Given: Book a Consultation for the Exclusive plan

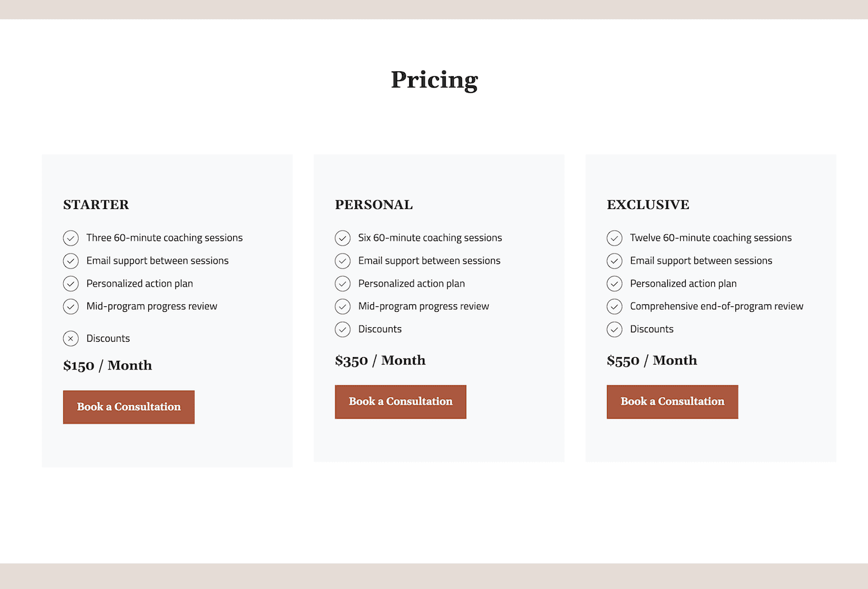Looking at the screenshot, I should (x=673, y=402).
